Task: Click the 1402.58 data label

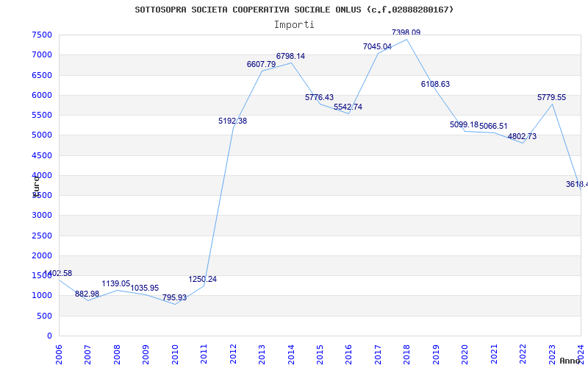Action: 58,273
